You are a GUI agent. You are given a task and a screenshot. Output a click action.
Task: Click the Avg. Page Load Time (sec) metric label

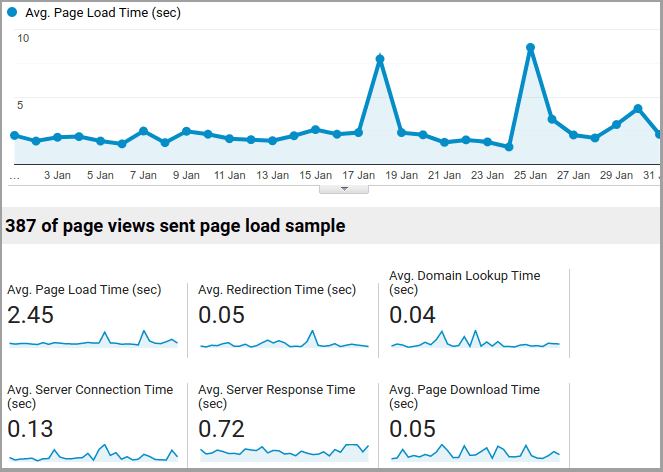click(84, 290)
